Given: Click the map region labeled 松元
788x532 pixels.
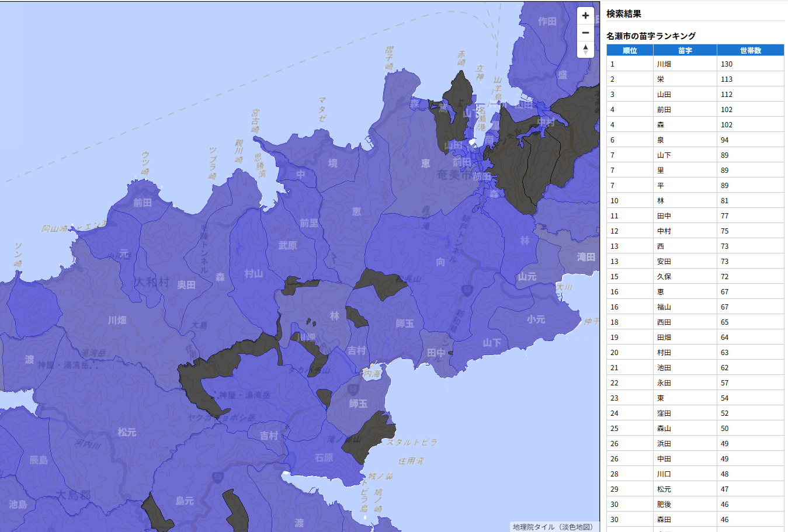Looking at the screenshot, I should click(127, 432).
